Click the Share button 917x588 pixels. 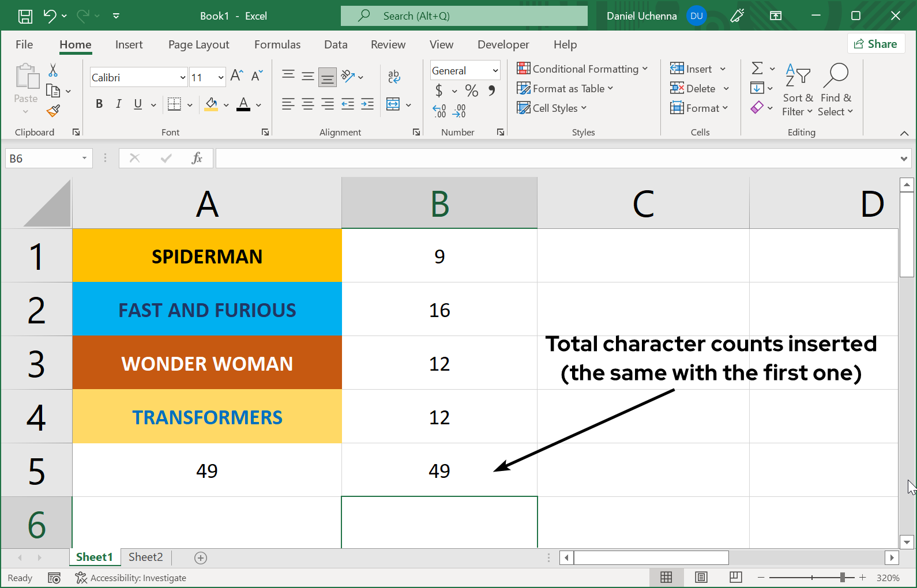click(x=875, y=44)
